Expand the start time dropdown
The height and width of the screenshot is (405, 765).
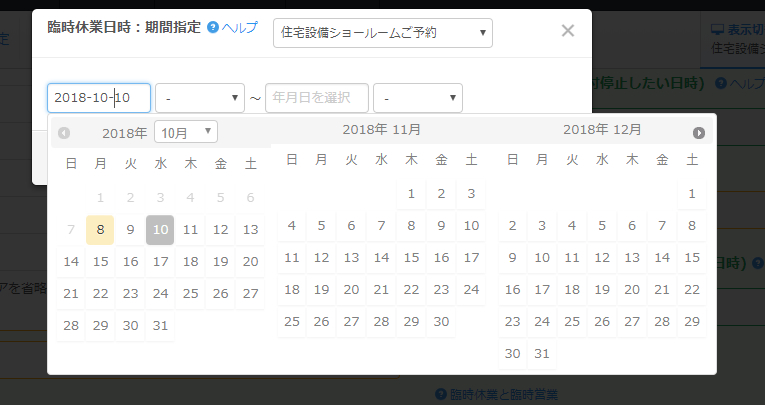coord(200,98)
